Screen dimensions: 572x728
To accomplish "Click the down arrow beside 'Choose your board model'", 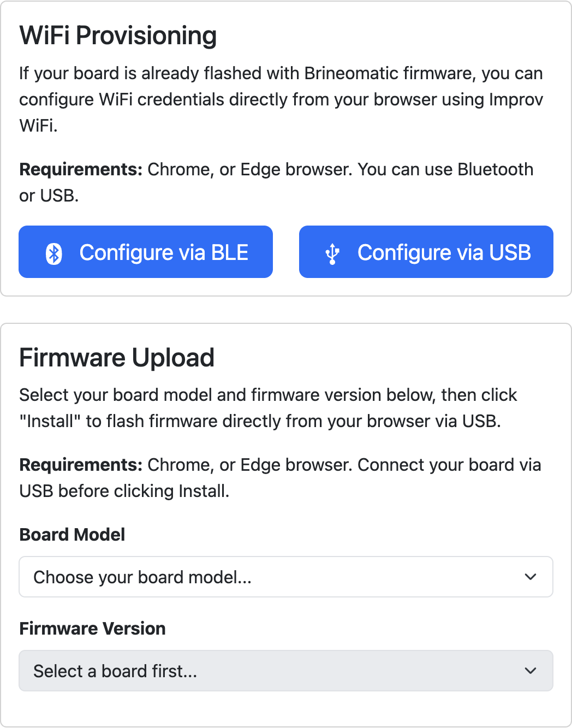I will coord(529,577).
